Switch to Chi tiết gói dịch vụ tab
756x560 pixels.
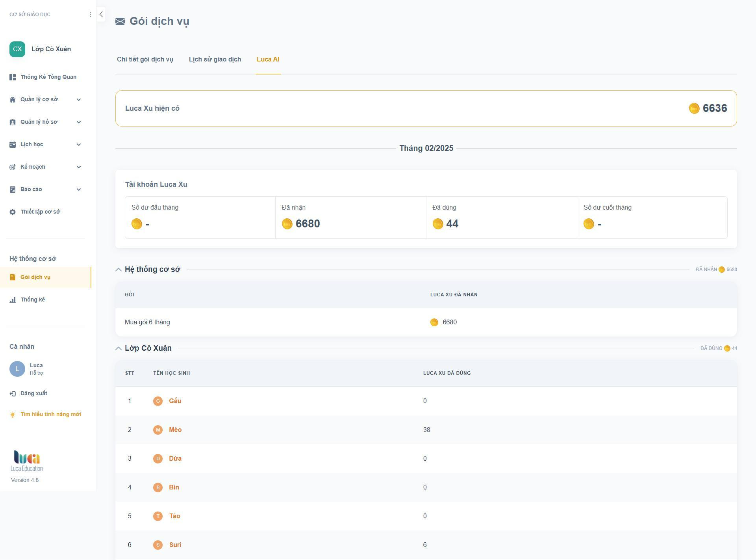pyautogui.click(x=145, y=60)
